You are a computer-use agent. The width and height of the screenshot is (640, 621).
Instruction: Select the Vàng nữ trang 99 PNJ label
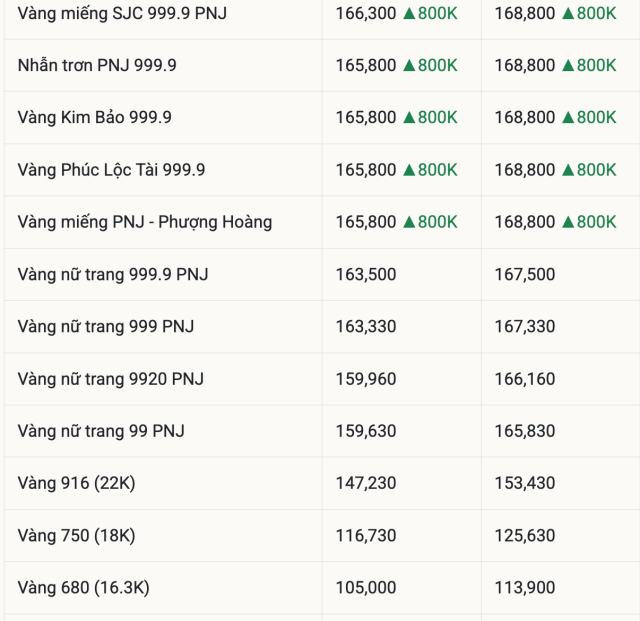[x=101, y=431]
